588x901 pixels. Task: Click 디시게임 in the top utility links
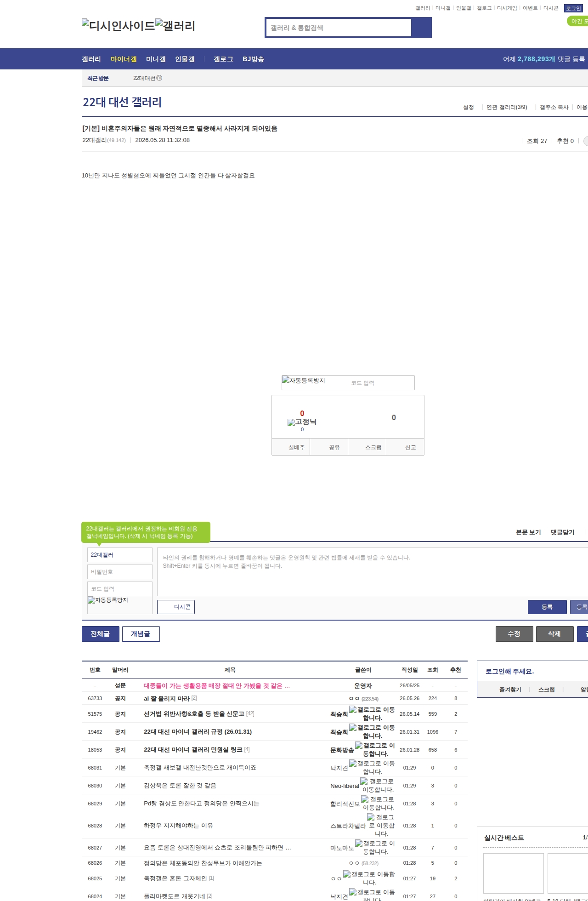tap(507, 8)
